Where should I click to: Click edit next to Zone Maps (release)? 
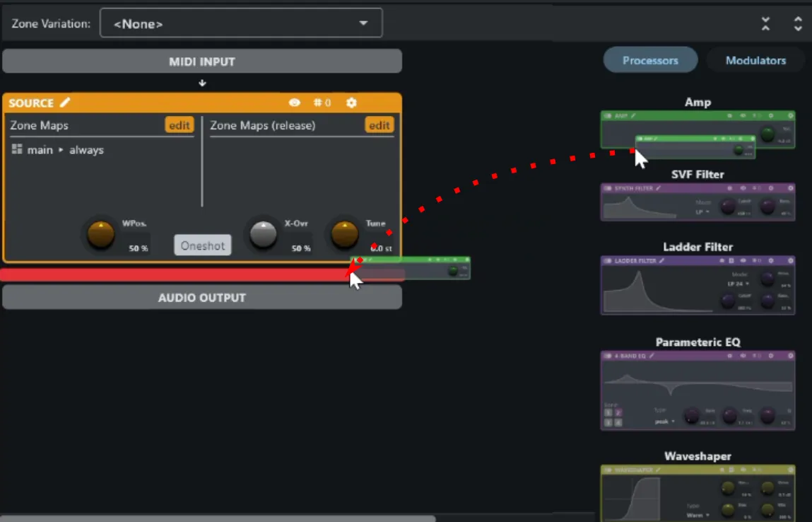coord(379,125)
